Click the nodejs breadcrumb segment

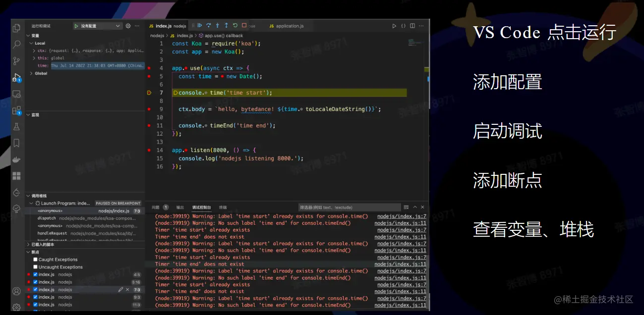[157, 36]
